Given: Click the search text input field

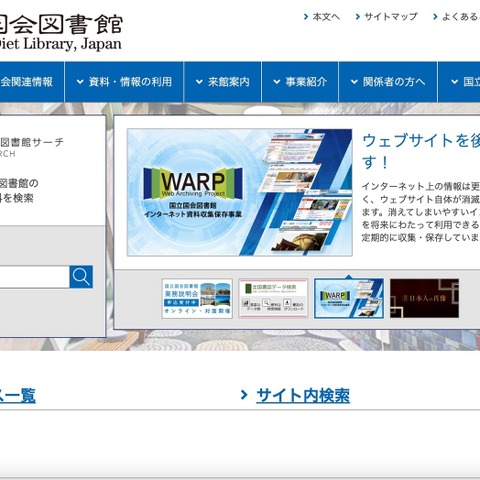Looking at the screenshot, I should pyautogui.click(x=35, y=277).
